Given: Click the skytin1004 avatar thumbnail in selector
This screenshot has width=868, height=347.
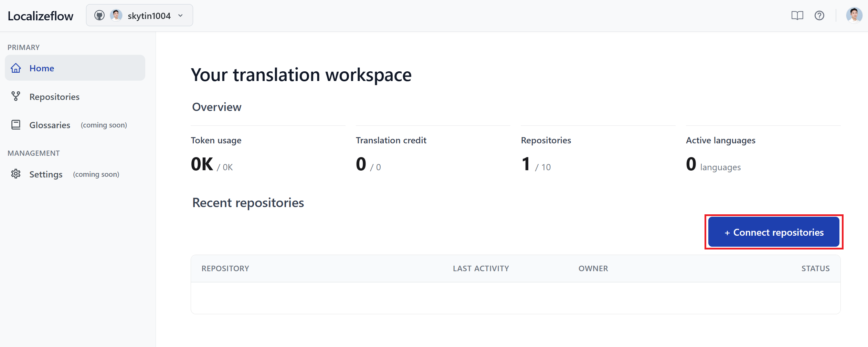Looking at the screenshot, I should click(x=116, y=15).
